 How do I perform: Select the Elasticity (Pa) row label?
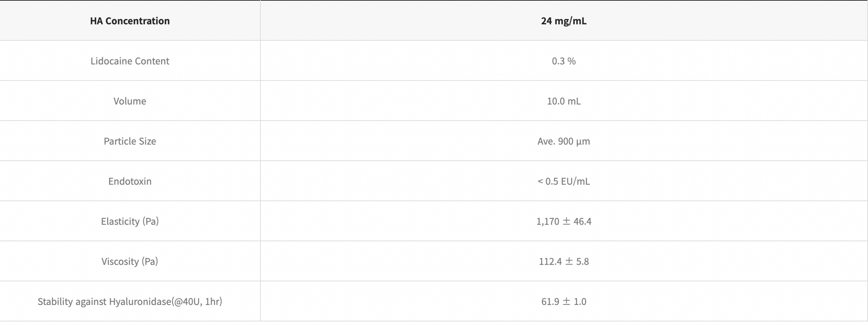130,221
